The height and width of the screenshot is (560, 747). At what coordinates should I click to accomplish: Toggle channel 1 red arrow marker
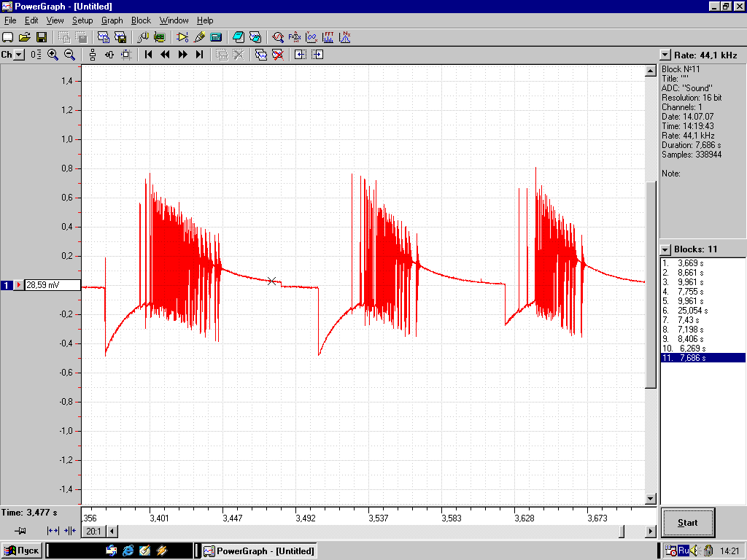[18, 285]
